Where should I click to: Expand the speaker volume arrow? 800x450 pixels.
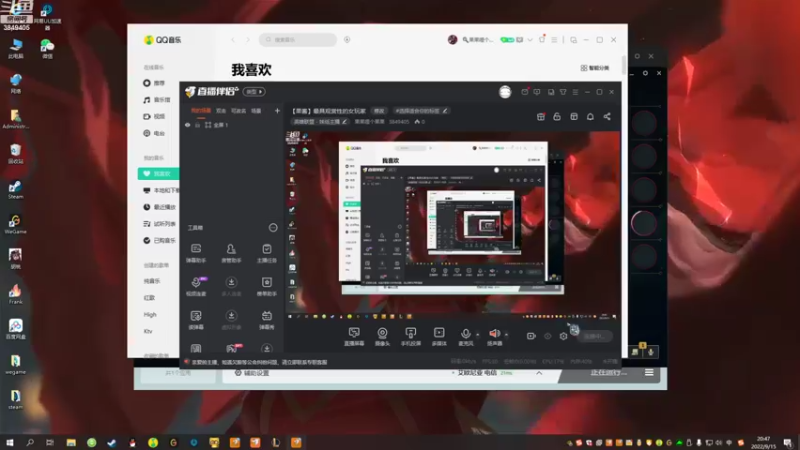(x=506, y=335)
